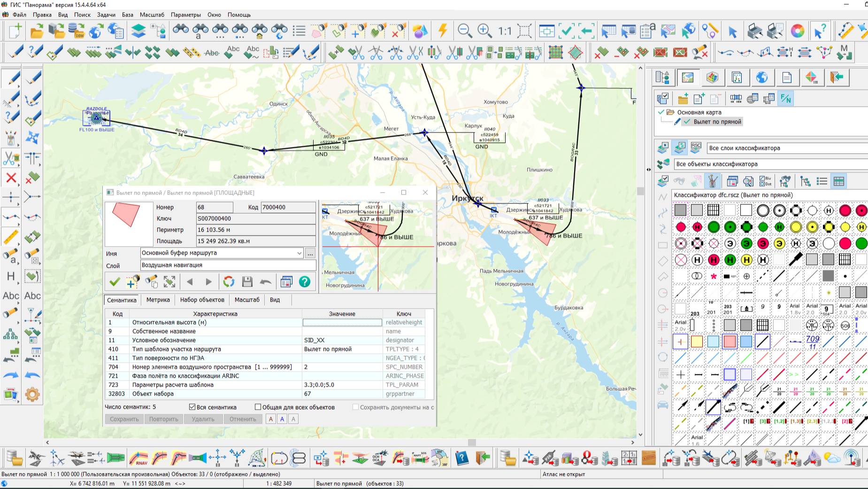The width and height of the screenshot is (868, 489).
Task: Click the zoom in magnifier icon
Action: point(484,31)
